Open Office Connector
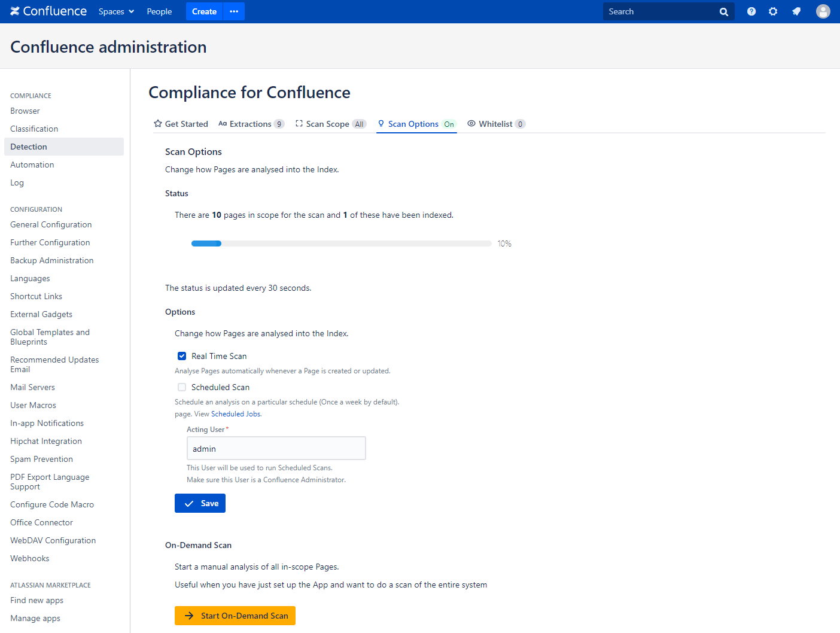This screenshot has width=840, height=633. point(41,522)
